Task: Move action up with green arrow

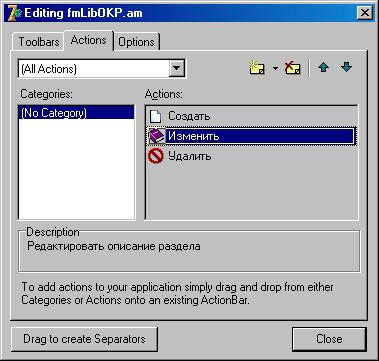Action: pyautogui.click(x=323, y=68)
